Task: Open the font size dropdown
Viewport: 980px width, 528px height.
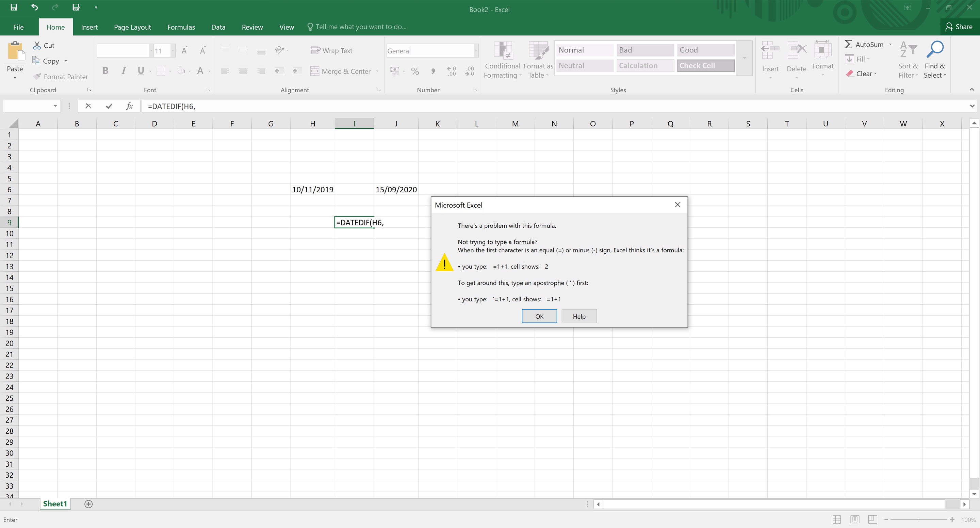Action: click(172, 50)
